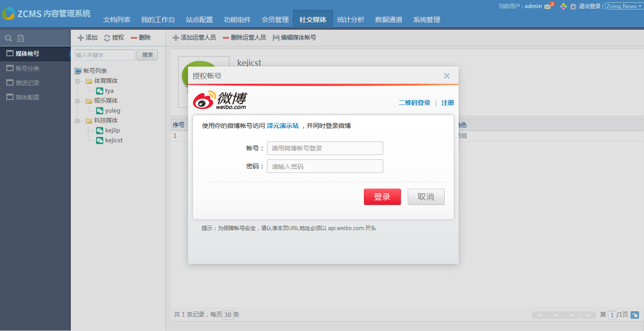
Task: Click the jump-to-page arrow icon
Action: click(x=635, y=315)
